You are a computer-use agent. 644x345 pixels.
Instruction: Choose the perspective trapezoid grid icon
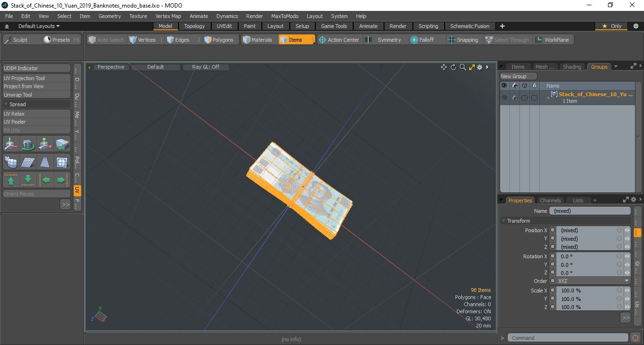(45, 162)
